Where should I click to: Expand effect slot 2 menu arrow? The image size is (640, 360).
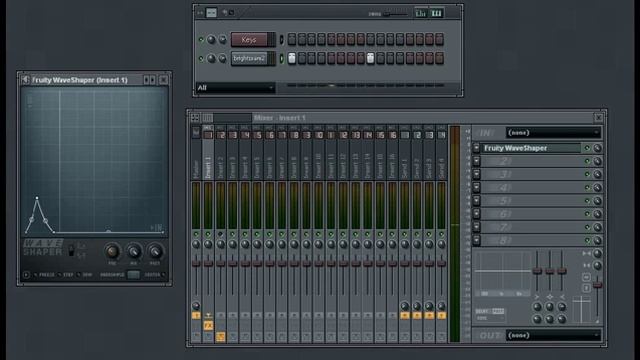tap(476, 161)
